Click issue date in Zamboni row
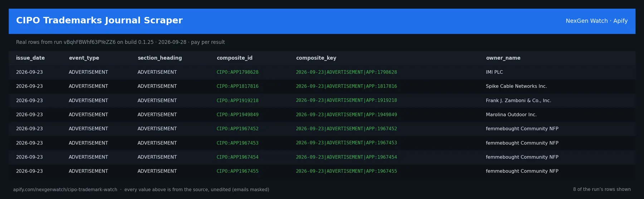 (29, 101)
